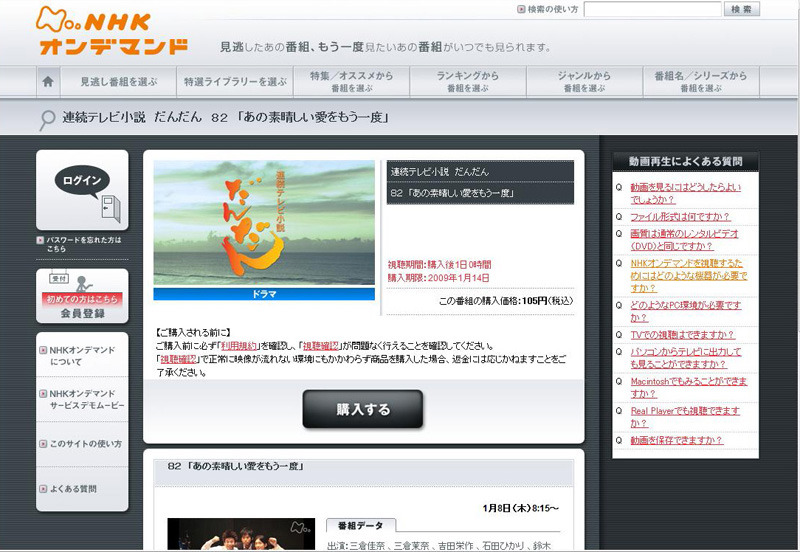Click arrow icon beside 検索の使い方

(521, 9)
